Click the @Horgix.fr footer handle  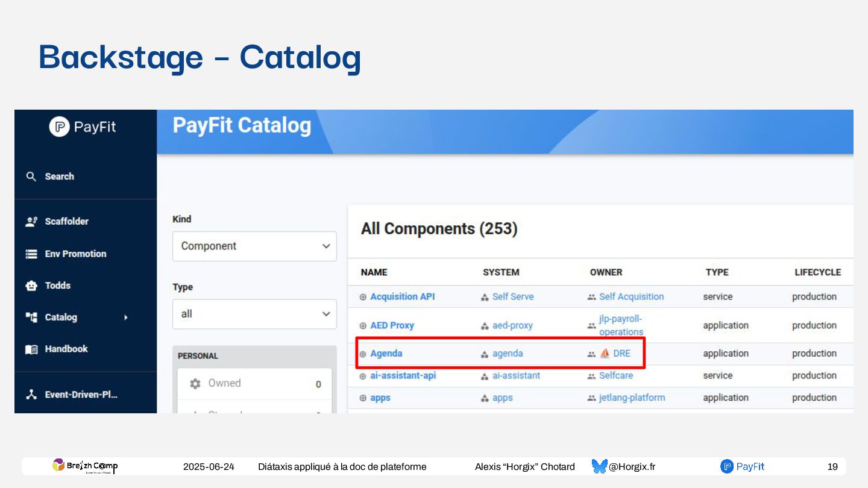pyautogui.click(x=632, y=467)
